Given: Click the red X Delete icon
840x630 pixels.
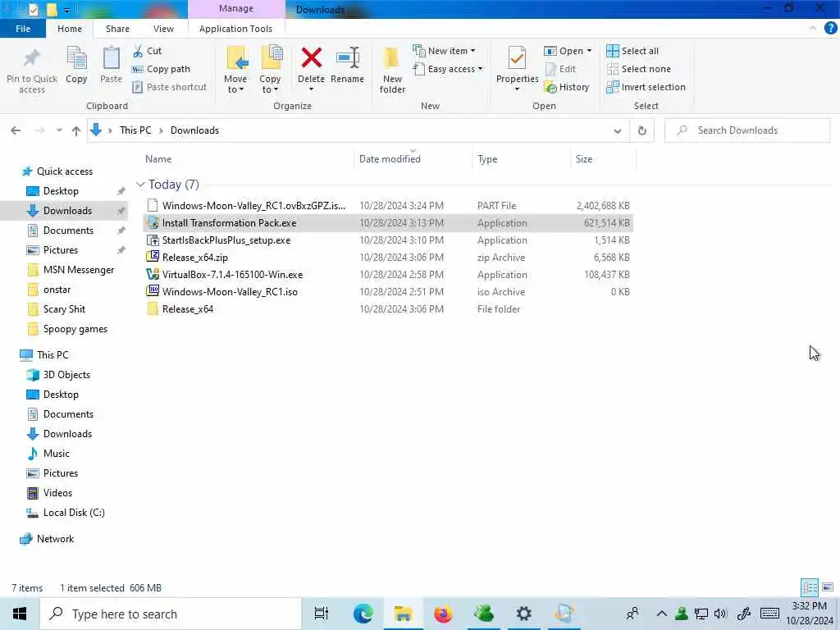Looking at the screenshot, I should pyautogui.click(x=311, y=58).
